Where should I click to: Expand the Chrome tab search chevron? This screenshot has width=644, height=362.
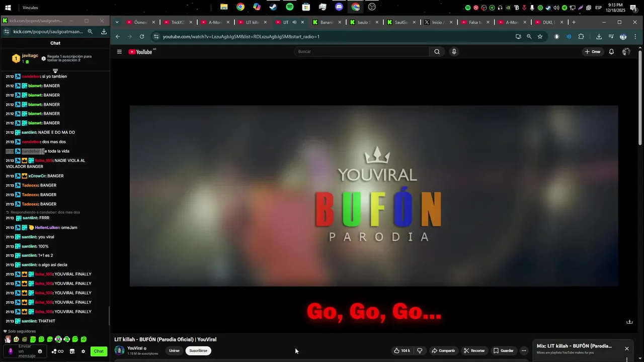pyautogui.click(x=117, y=22)
